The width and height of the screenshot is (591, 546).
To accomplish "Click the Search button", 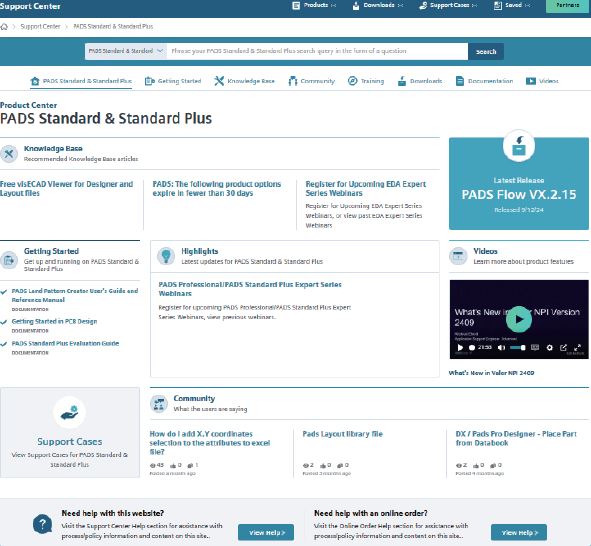I will click(x=486, y=52).
